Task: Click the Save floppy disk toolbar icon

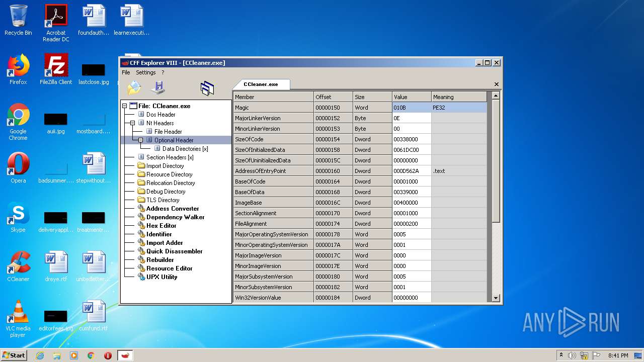Action: click(x=158, y=88)
